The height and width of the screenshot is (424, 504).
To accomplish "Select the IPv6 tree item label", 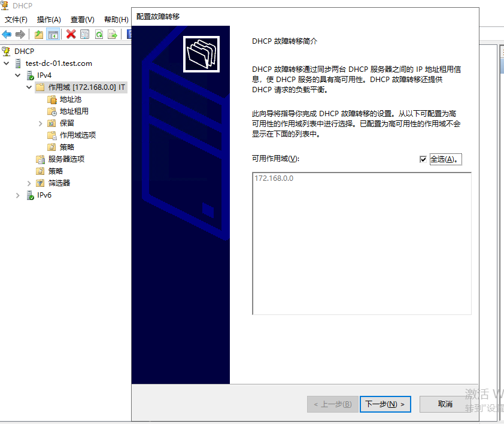I will click(44, 195).
